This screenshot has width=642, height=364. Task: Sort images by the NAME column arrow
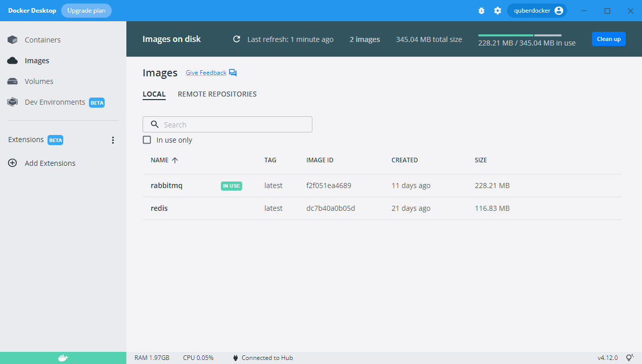(x=175, y=160)
